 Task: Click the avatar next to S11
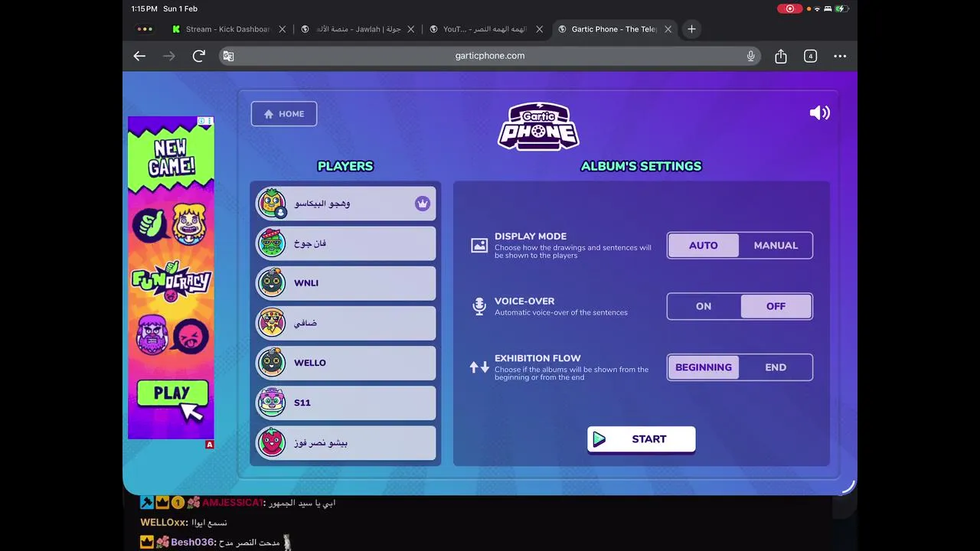271,403
